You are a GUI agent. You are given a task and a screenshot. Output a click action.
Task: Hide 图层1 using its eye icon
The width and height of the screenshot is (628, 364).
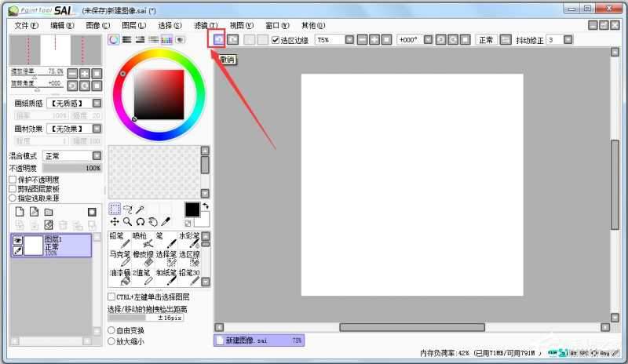[x=17, y=240]
